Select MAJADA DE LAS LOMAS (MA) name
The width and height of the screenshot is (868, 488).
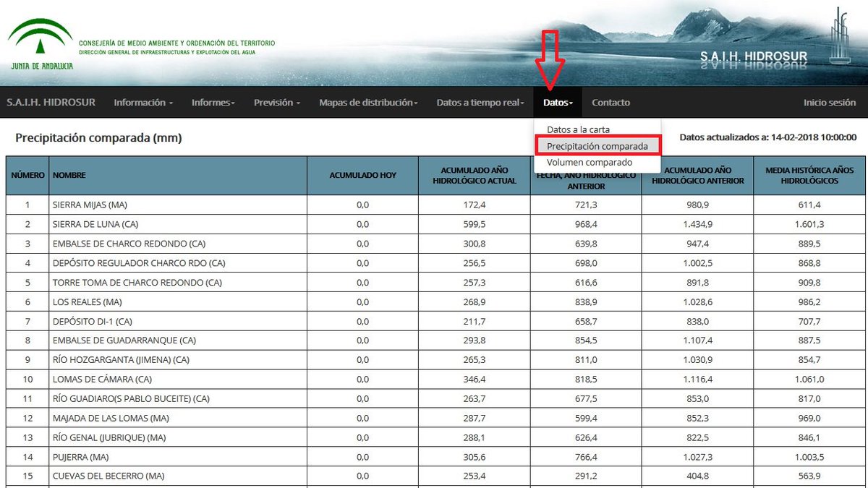click(x=109, y=418)
